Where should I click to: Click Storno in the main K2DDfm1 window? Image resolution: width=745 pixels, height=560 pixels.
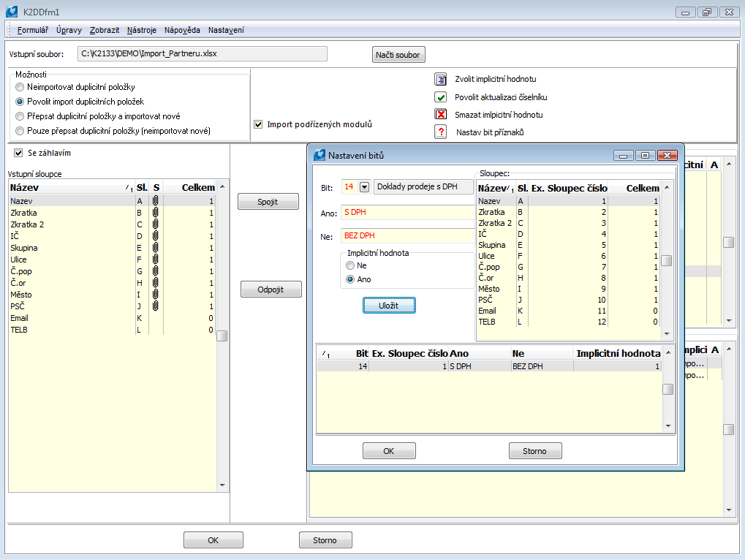[325, 540]
